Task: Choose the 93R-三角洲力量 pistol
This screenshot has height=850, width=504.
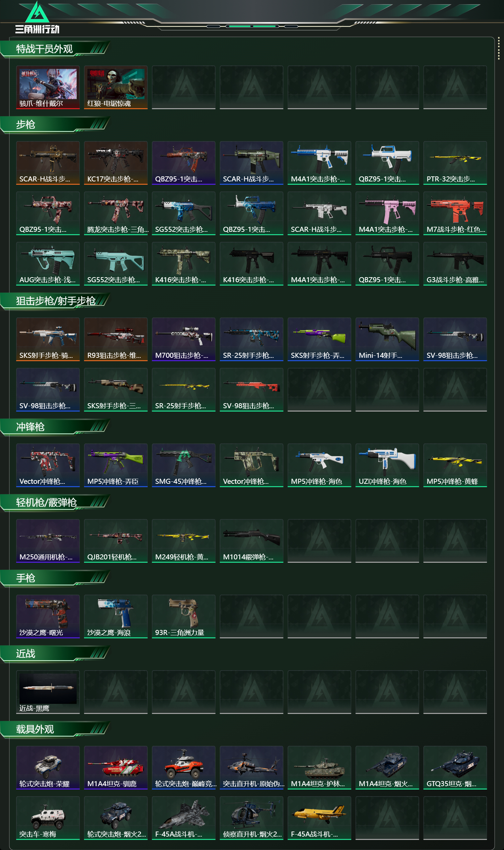Action: click(x=184, y=617)
